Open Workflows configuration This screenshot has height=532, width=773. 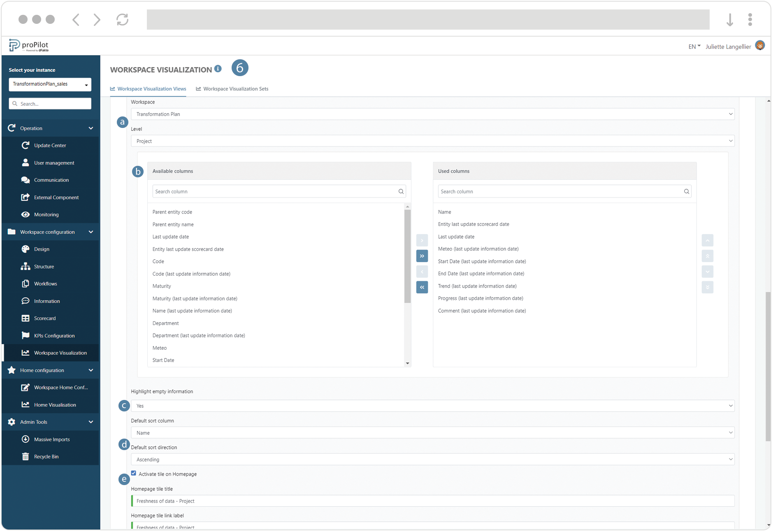(45, 283)
